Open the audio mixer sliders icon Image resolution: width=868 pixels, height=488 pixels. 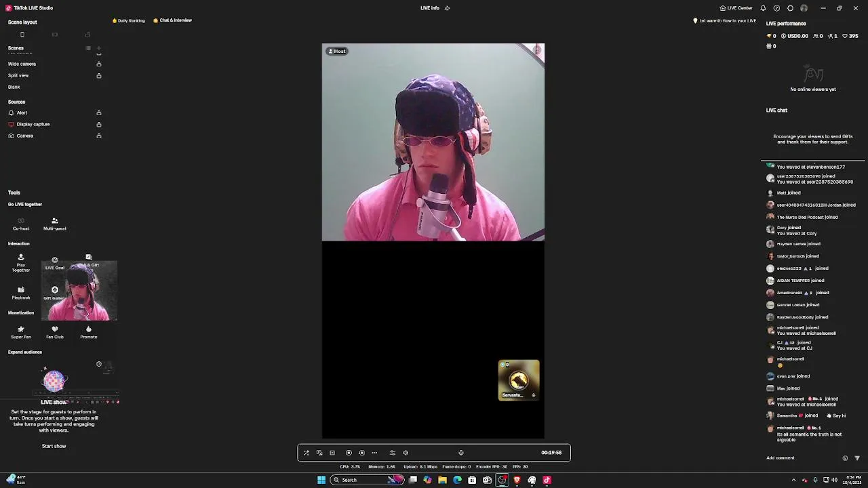coord(392,453)
